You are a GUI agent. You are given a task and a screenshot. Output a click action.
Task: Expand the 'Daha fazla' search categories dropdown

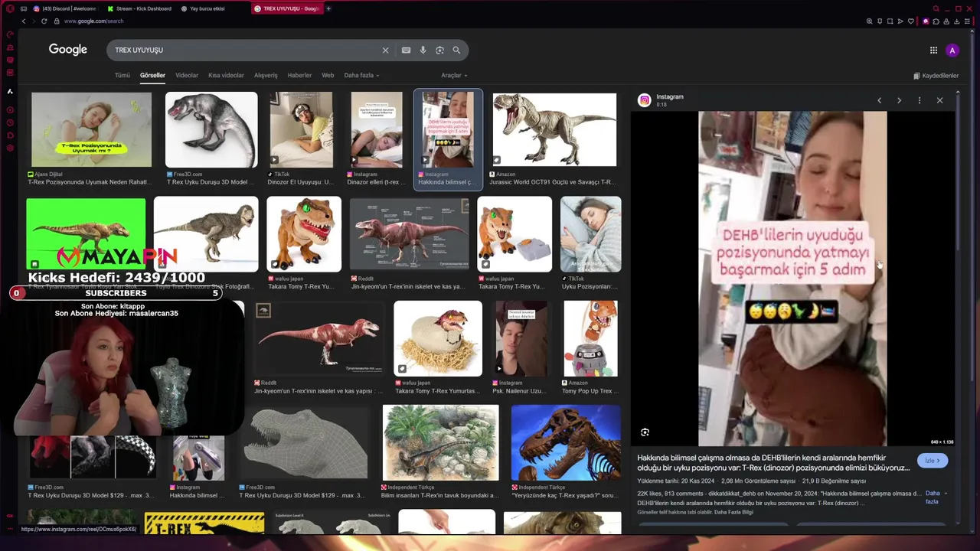[361, 76]
